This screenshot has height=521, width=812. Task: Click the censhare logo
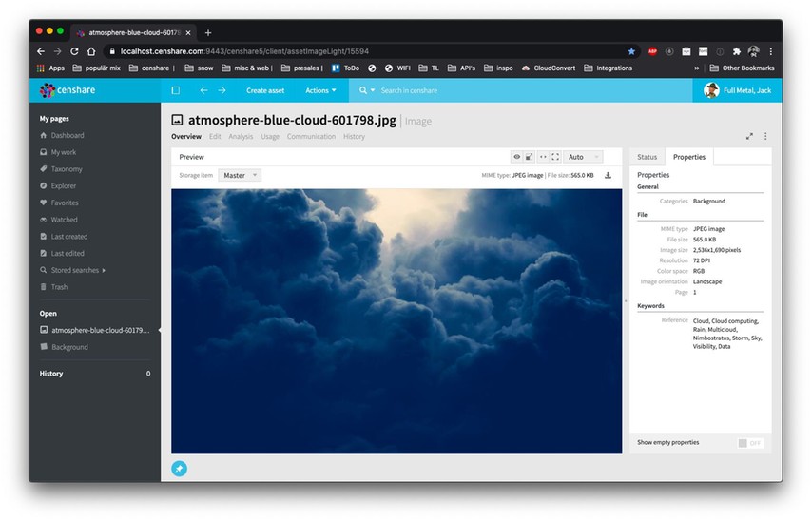click(x=68, y=90)
